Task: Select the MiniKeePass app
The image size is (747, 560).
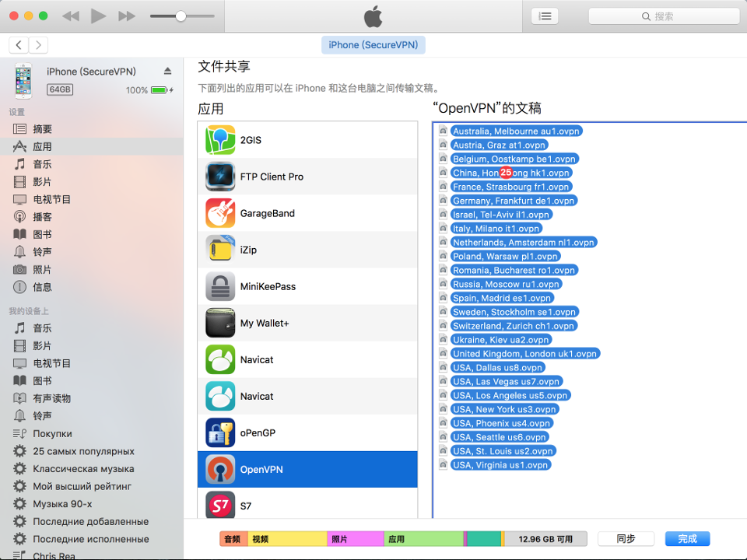Action: (x=307, y=287)
